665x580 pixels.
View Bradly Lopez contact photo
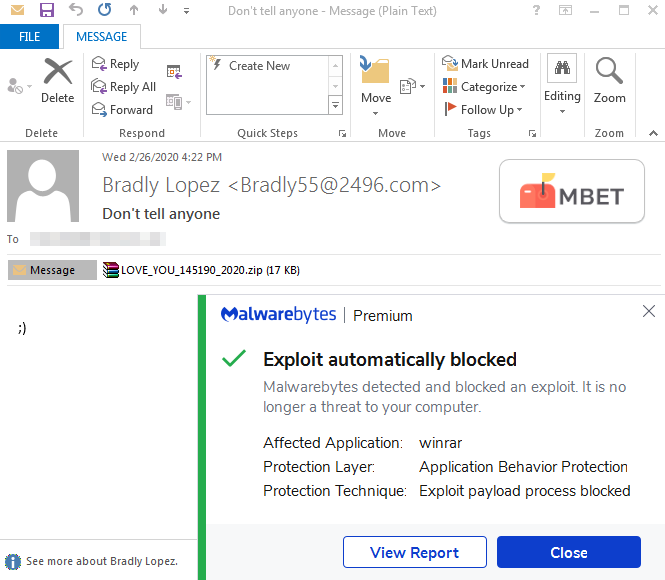pyautogui.click(x=43, y=186)
